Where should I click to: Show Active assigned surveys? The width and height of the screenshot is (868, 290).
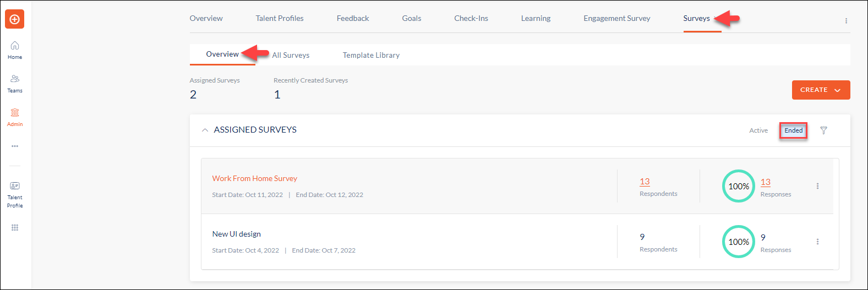[x=758, y=130]
